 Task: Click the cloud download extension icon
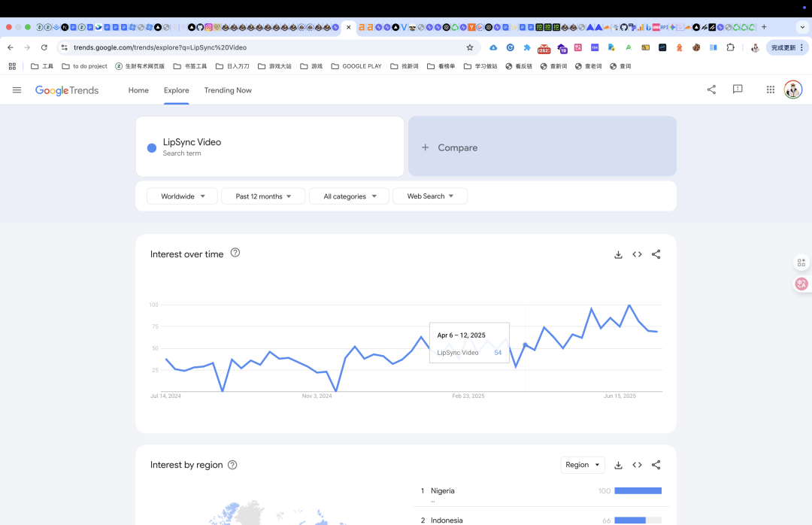point(493,47)
